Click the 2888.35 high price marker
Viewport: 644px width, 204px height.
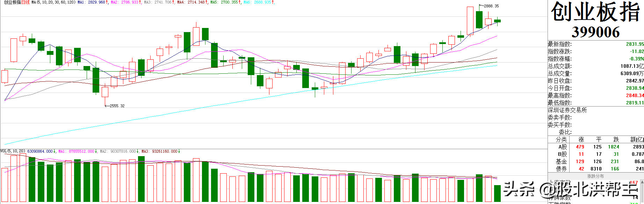coord(491,6)
